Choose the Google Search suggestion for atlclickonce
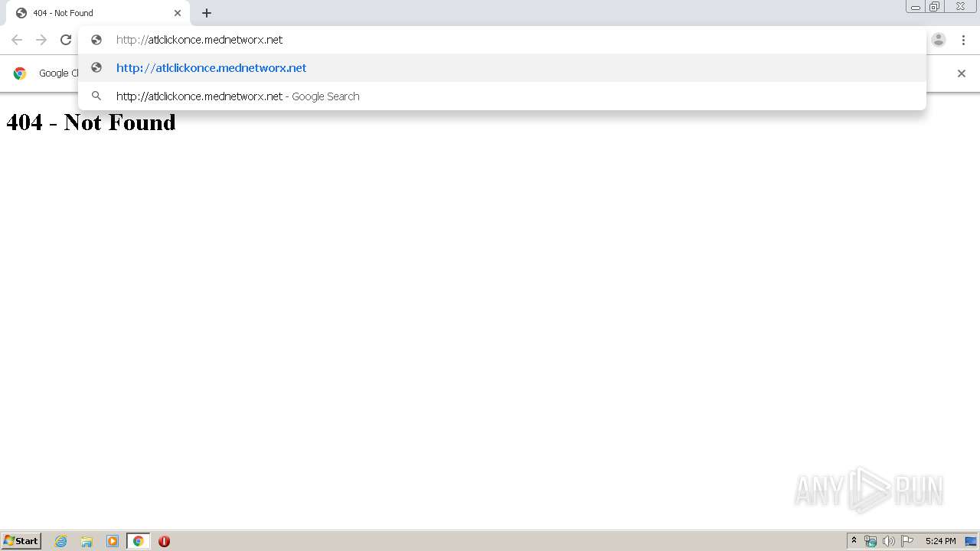The height and width of the screenshot is (551, 980). pyautogui.click(x=502, y=96)
